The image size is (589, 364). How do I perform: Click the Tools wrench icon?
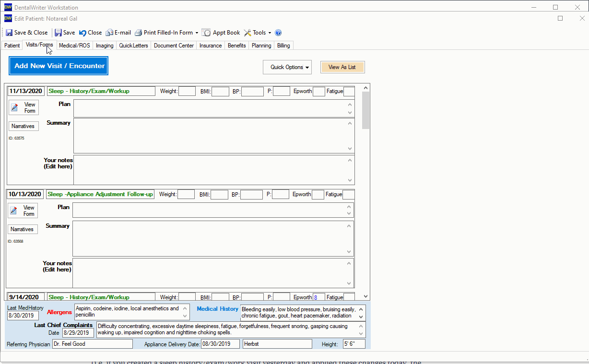(247, 33)
